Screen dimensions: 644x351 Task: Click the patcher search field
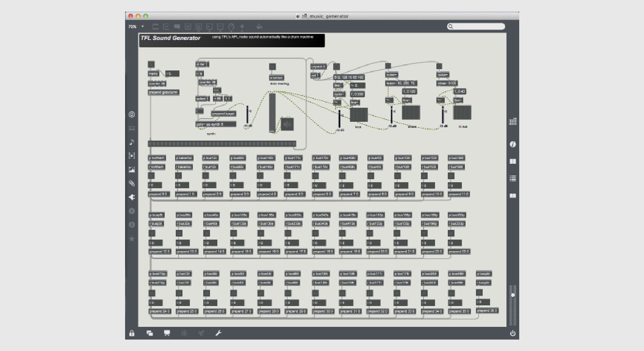[x=476, y=27]
